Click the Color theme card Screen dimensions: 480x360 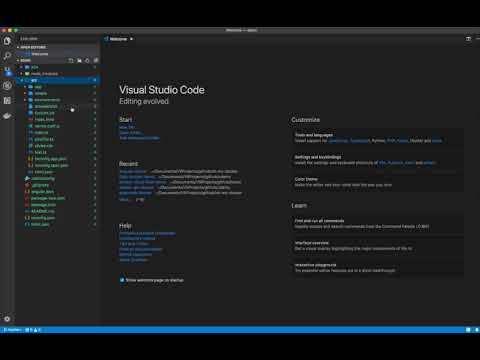(377, 182)
